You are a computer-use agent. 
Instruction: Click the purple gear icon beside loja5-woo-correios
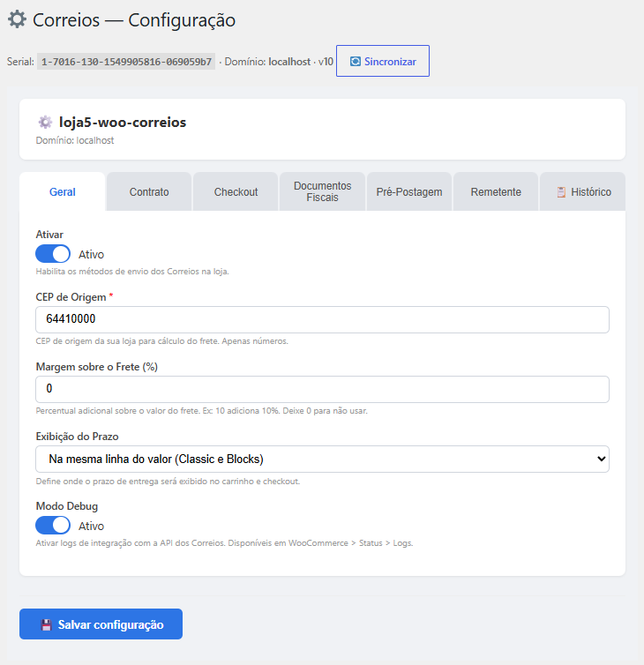point(45,122)
